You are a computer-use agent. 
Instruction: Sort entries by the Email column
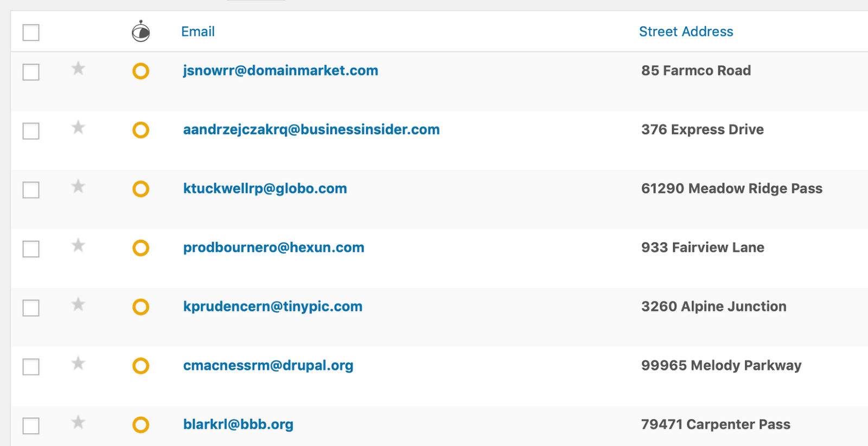pyautogui.click(x=197, y=31)
